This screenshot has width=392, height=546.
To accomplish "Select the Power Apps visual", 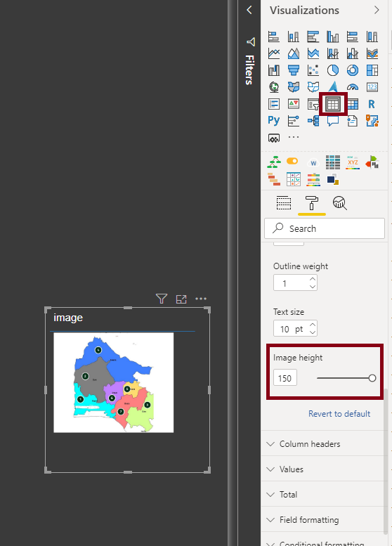I will coord(274,138).
